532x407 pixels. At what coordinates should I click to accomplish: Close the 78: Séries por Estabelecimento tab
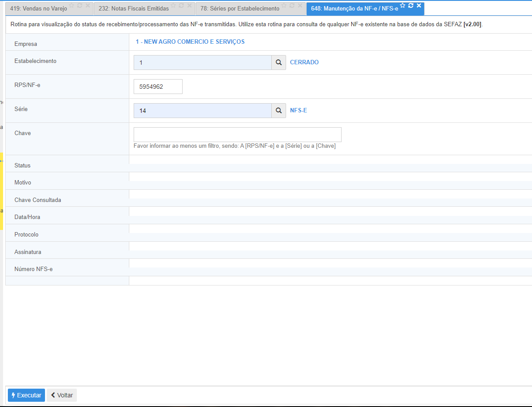(300, 6)
